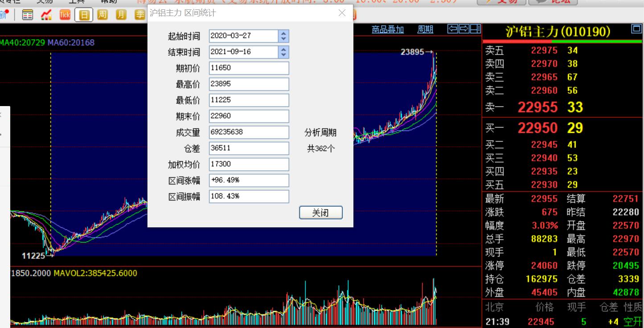Toggle the side panel layout icon

point(475,29)
